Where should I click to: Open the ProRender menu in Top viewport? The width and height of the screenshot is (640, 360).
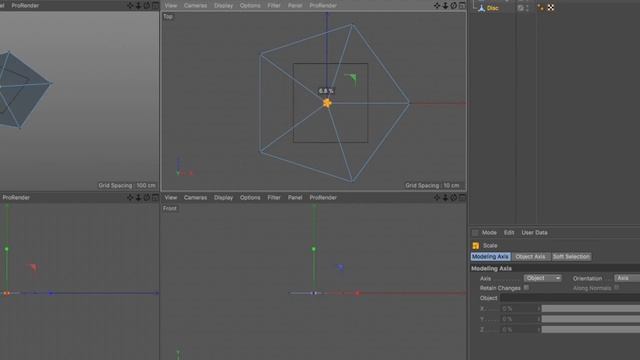click(x=322, y=5)
